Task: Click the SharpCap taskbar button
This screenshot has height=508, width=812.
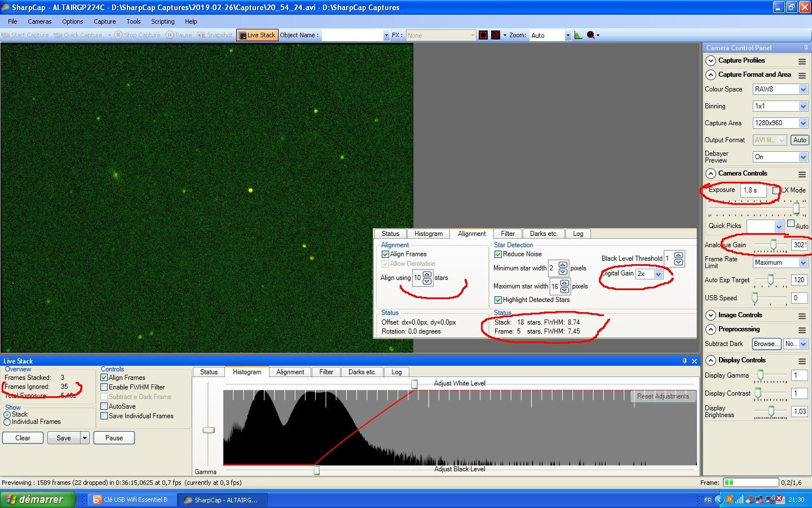Action: click(222, 500)
